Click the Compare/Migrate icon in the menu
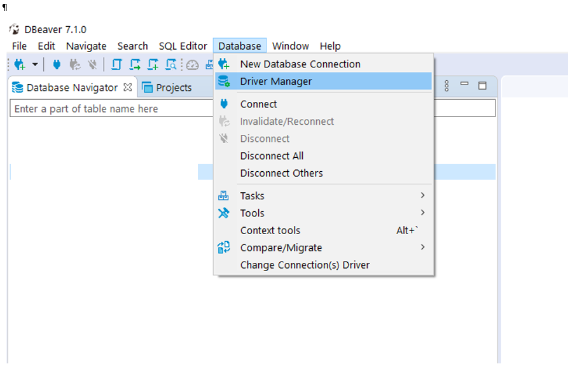This screenshot has height=392, width=568. (x=223, y=248)
